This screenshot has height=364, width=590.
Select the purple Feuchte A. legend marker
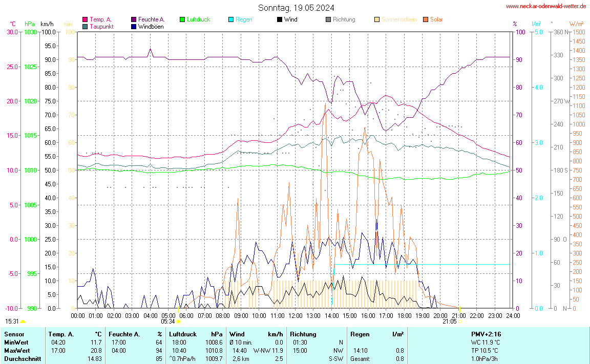pos(134,19)
